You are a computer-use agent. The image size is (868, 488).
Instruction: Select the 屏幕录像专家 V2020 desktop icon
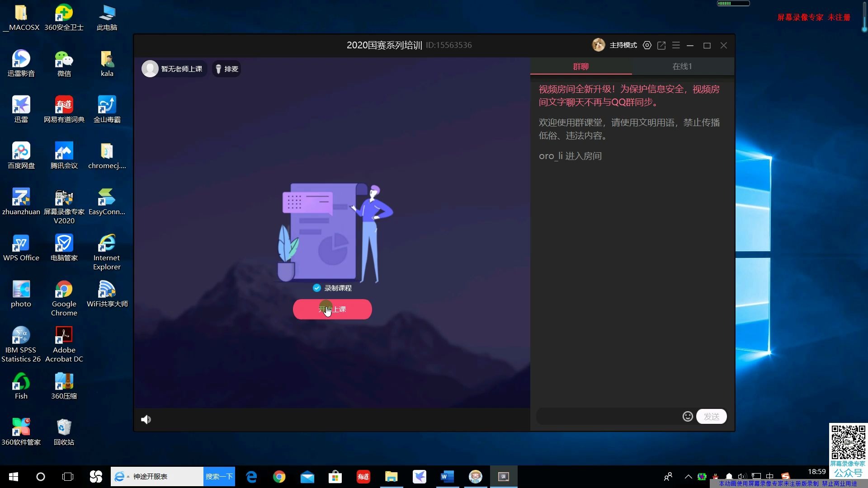point(64,206)
